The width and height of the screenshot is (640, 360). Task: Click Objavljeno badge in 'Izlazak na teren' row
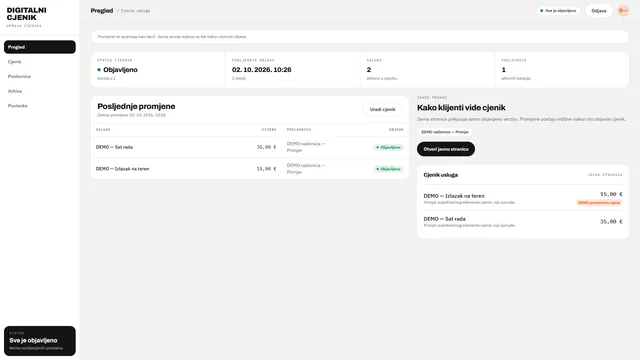coord(389,169)
